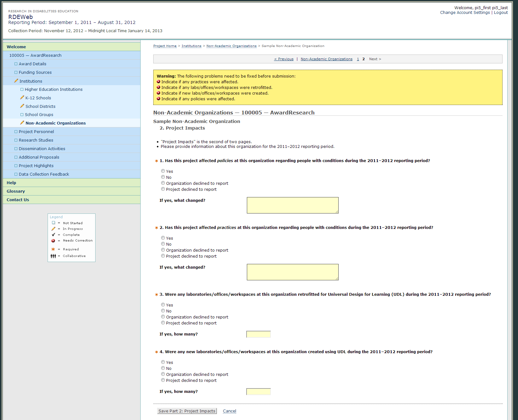This screenshot has height=420, width=518.
Task: Choose No for question 2 about practices
Action: (x=163, y=244)
